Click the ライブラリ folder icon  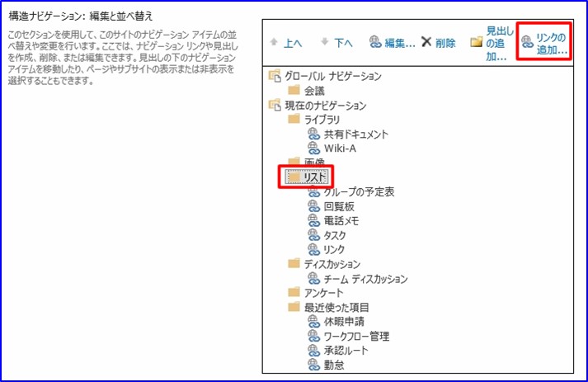point(294,119)
